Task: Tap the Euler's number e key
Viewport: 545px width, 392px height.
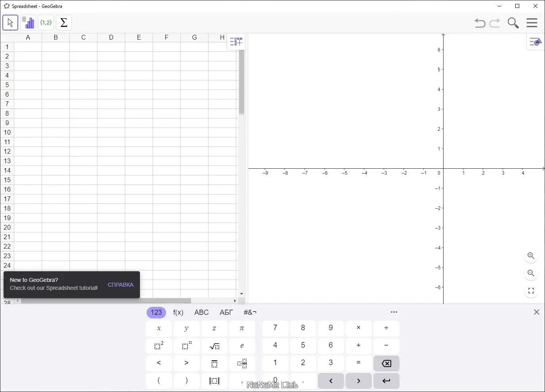Action: point(242,346)
